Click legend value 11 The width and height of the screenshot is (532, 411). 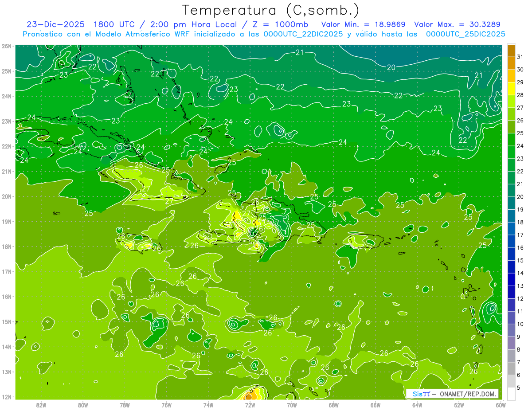pos(520,311)
